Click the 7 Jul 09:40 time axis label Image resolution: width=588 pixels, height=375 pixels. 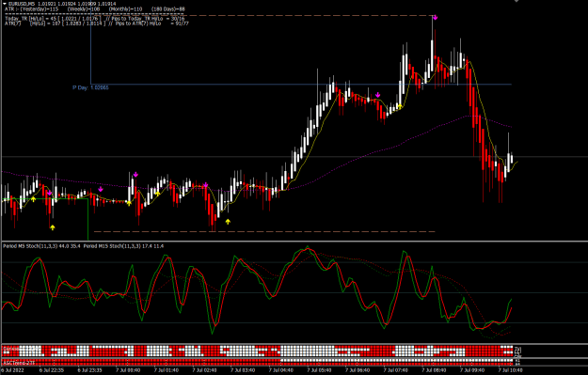[472, 370]
